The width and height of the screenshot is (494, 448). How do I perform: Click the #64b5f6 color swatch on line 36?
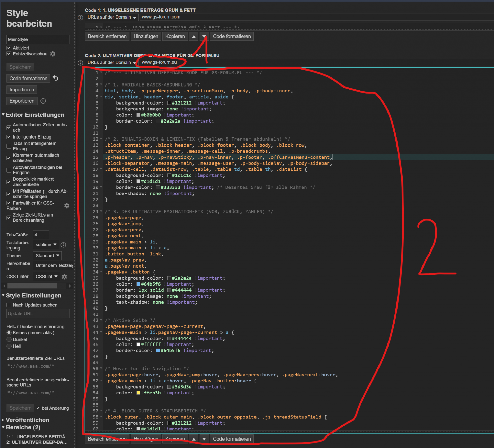click(x=138, y=284)
